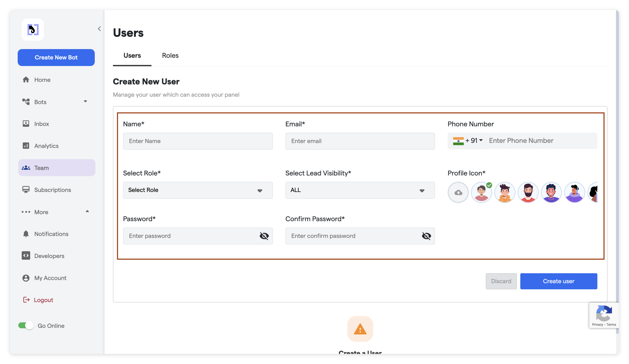
Task: Click the Create user button
Action: click(559, 281)
